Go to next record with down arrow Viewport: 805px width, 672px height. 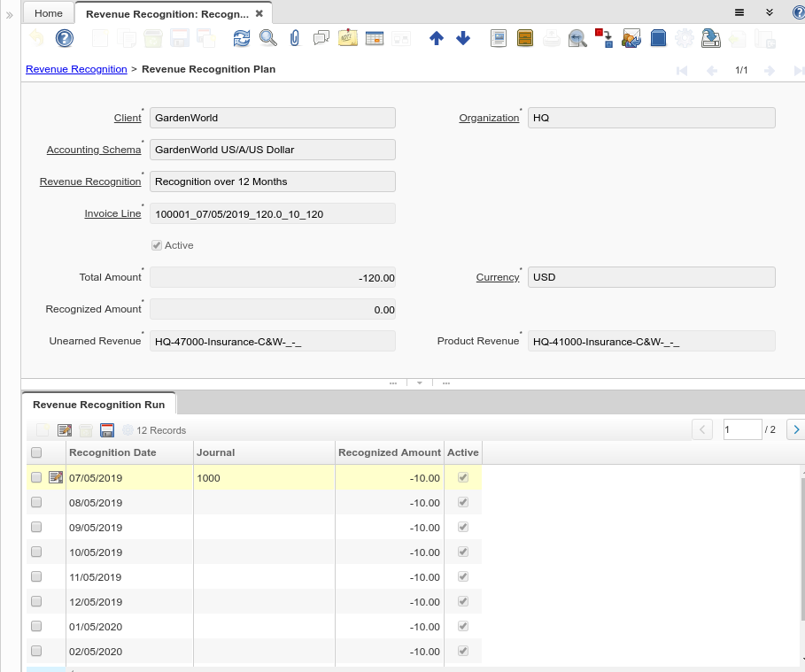point(462,38)
